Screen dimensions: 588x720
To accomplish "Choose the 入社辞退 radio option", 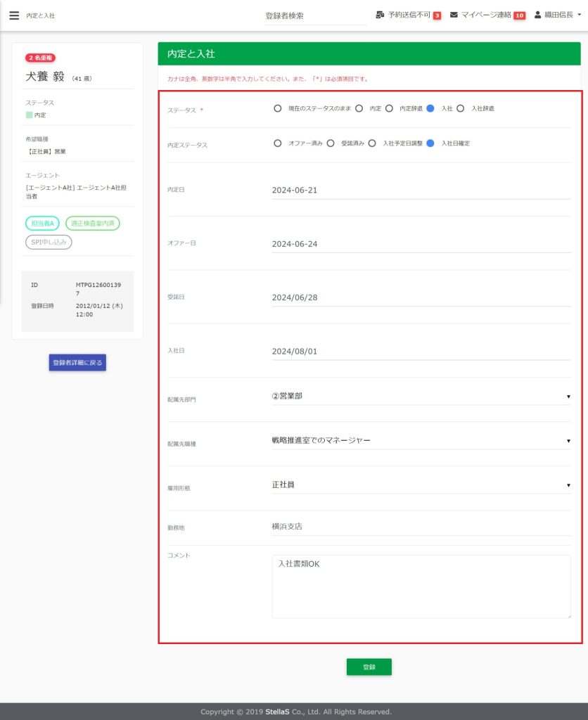I will [x=461, y=109].
